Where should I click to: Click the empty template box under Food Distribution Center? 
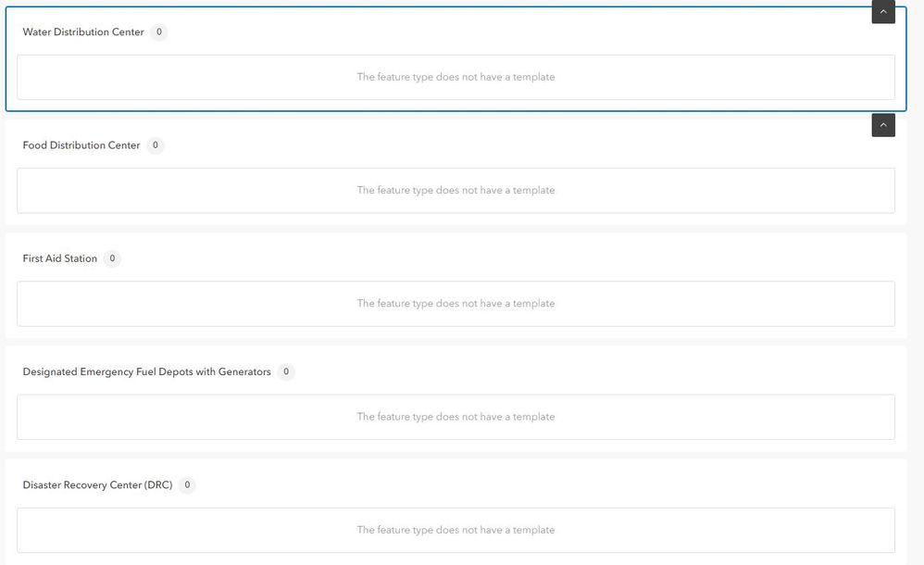point(185,190)
